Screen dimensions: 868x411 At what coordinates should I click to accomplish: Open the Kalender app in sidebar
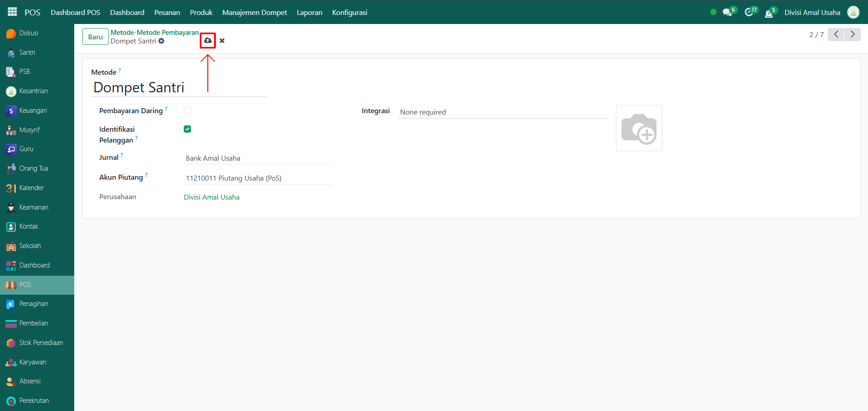click(31, 188)
